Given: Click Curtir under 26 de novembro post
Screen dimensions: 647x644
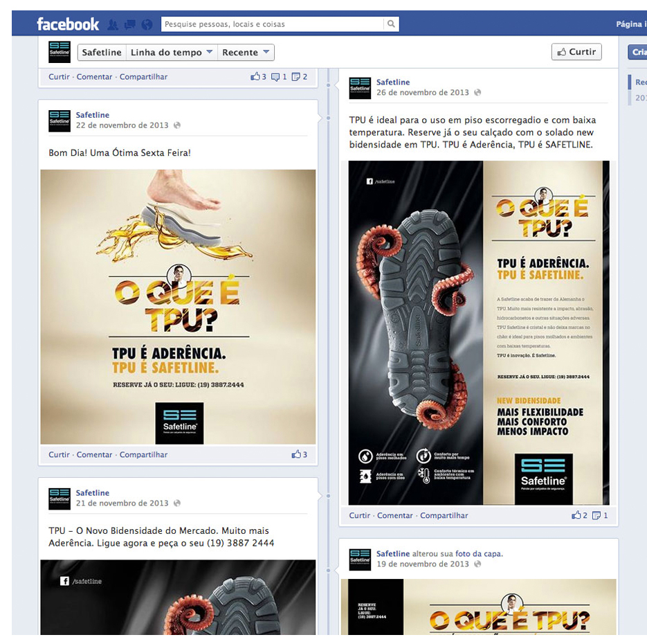Looking at the screenshot, I should click(359, 515).
